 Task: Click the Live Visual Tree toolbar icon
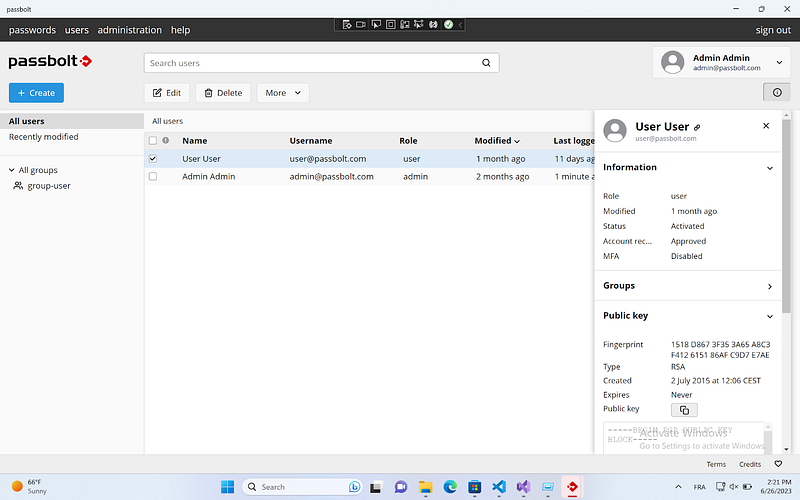click(x=347, y=24)
